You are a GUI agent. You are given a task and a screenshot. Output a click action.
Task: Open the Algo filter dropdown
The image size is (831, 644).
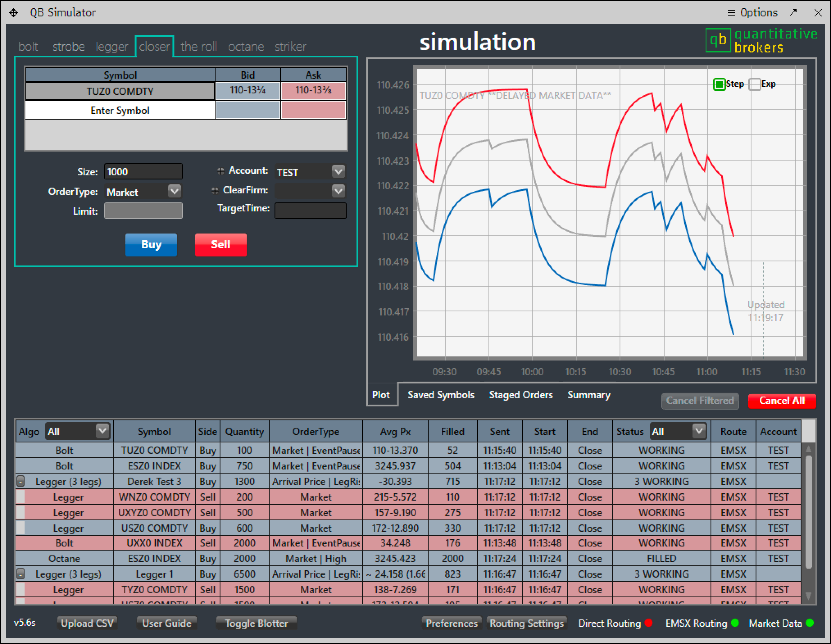click(x=102, y=431)
